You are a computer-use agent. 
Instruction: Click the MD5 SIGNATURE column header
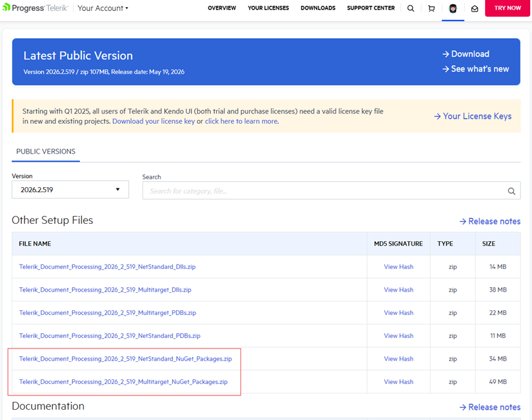(399, 244)
